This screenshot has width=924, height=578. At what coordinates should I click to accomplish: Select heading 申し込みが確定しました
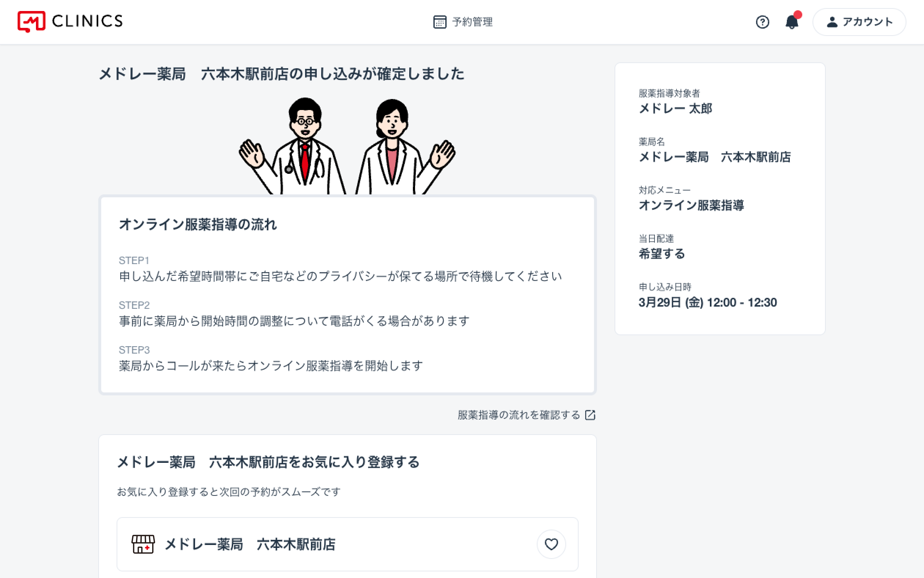coord(281,74)
